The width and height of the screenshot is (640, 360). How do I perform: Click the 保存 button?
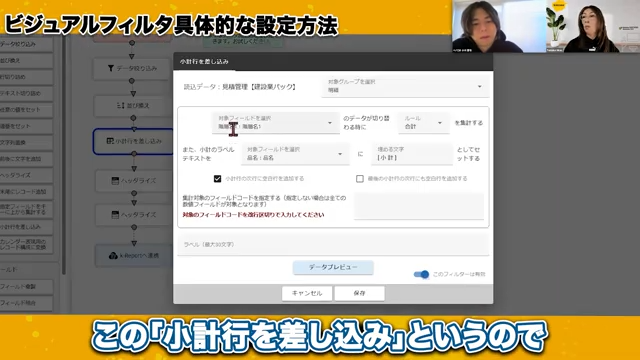tap(360, 293)
